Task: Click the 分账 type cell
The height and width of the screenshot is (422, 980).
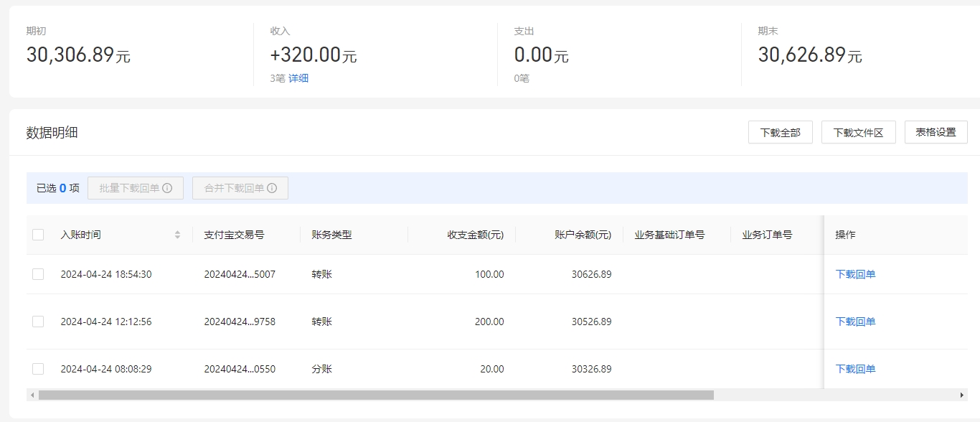Action: point(321,369)
